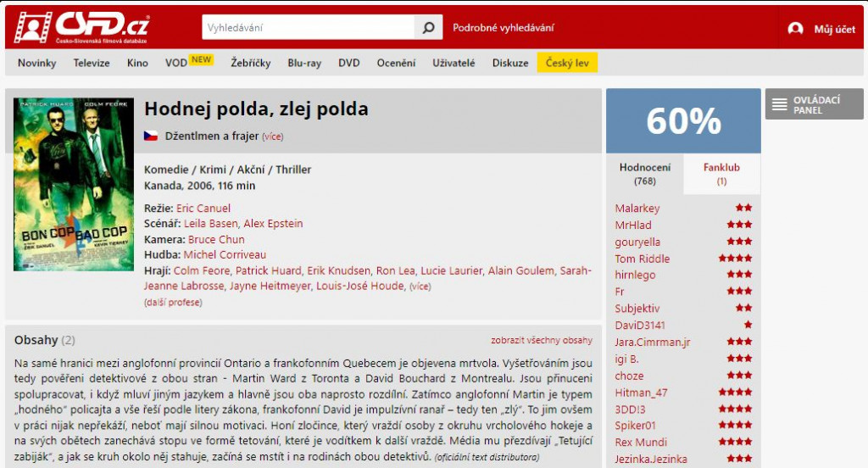Click the Obsahy (2) heading
The height and width of the screenshot is (468, 868).
point(45,340)
